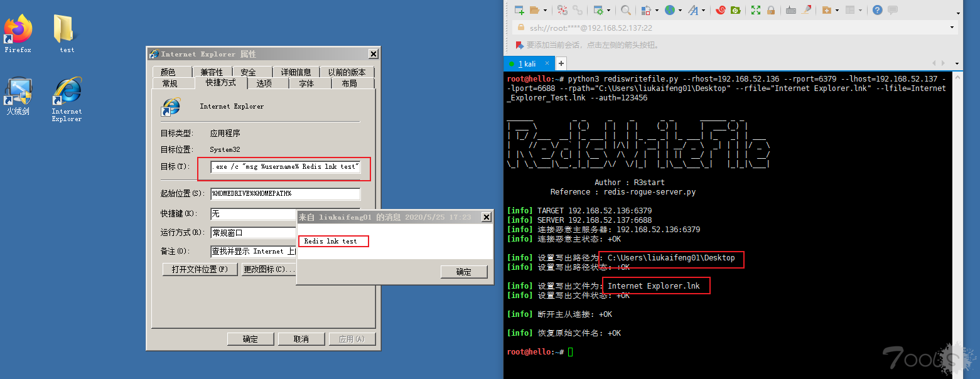Click the layout panes icon in toolbar

click(x=850, y=10)
